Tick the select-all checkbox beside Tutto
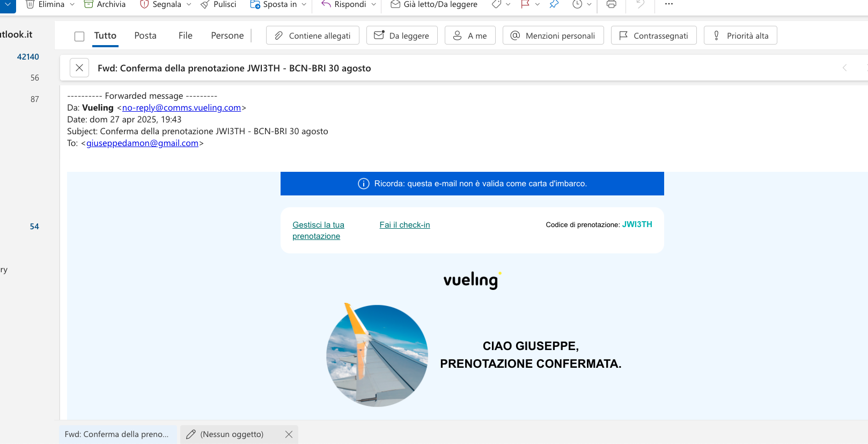 click(x=79, y=37)
